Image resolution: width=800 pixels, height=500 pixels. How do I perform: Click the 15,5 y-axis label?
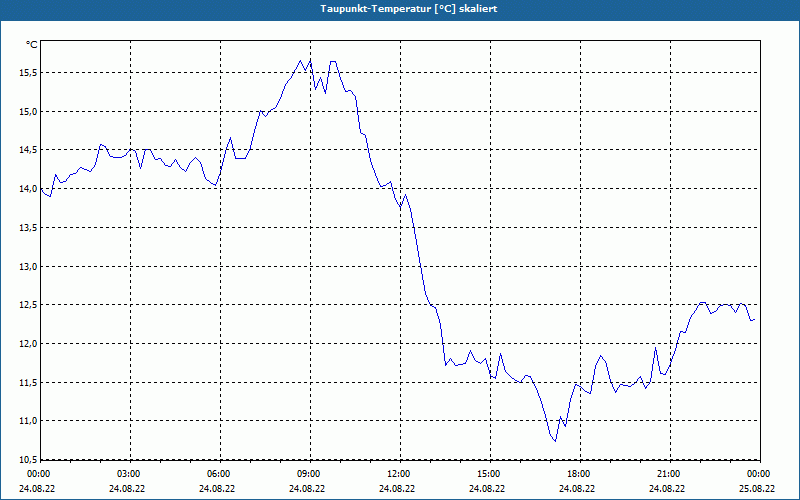tap(28, 73)
